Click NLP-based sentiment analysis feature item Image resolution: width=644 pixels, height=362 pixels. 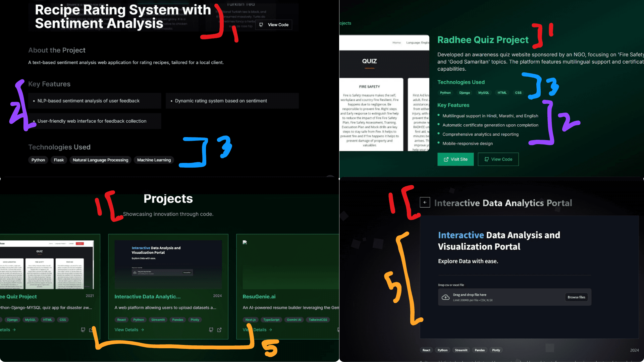(95, 101)
